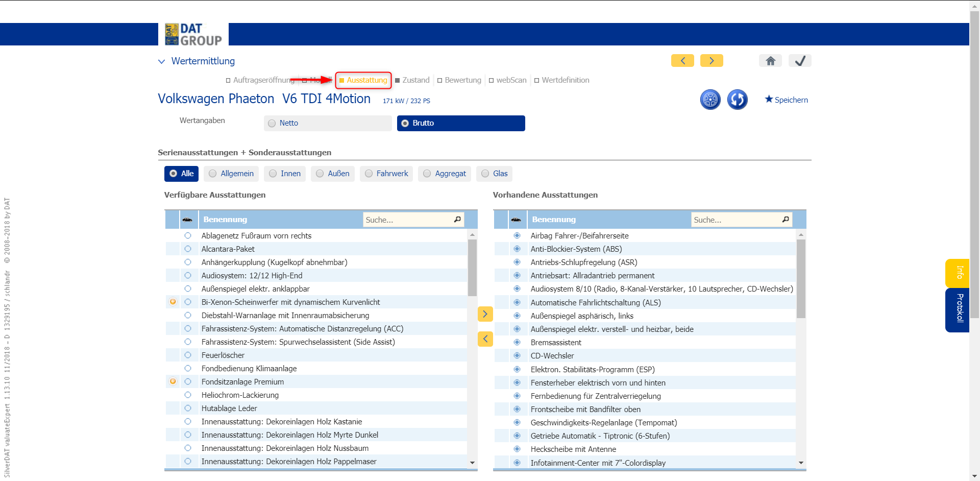Click Heckscheibe mit Antenne row

click(645, 449)
